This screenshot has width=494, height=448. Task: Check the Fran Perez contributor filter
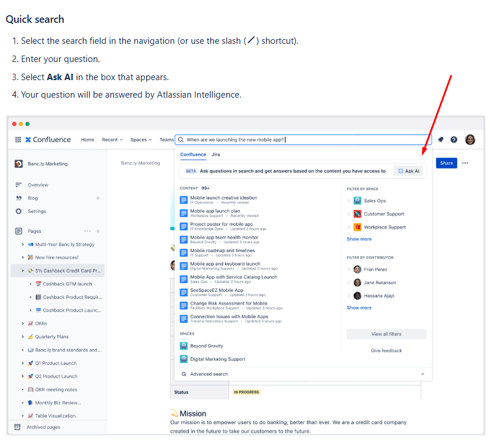349,269
